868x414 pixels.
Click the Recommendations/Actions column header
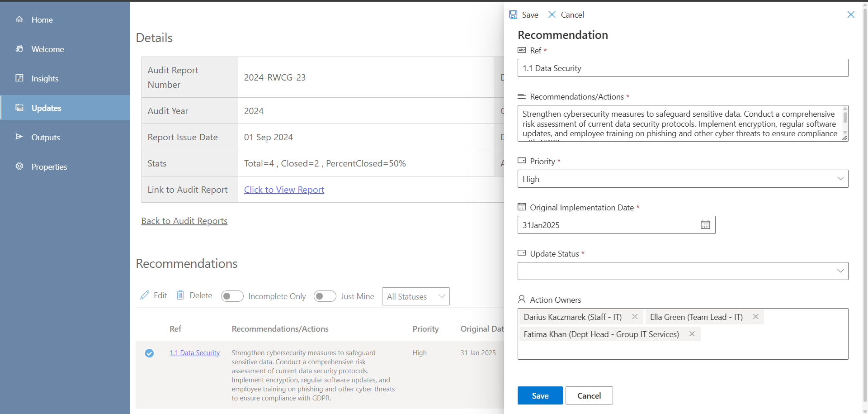pyautogui.click(x=280, y=329)
